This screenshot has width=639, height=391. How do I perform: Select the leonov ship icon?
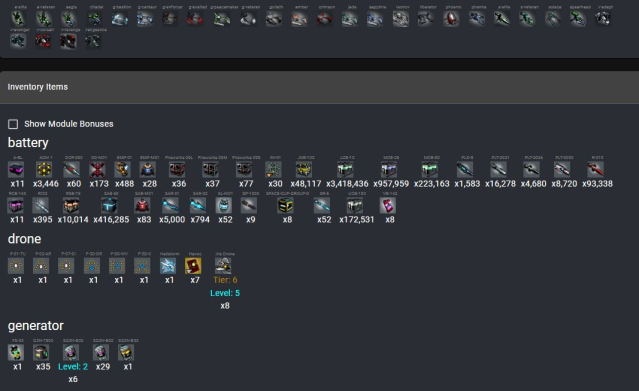(401, 18)
